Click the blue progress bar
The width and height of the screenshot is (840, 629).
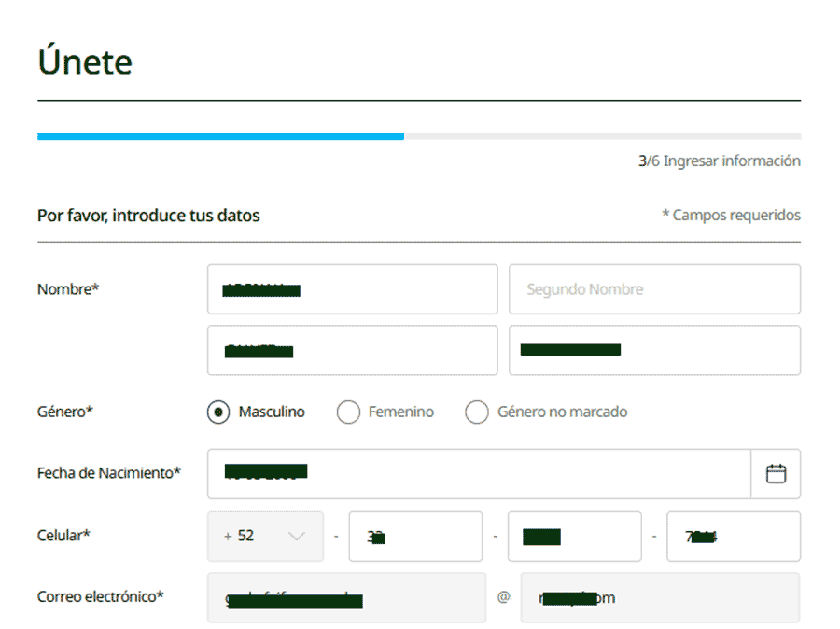click(x=219, y=136)
